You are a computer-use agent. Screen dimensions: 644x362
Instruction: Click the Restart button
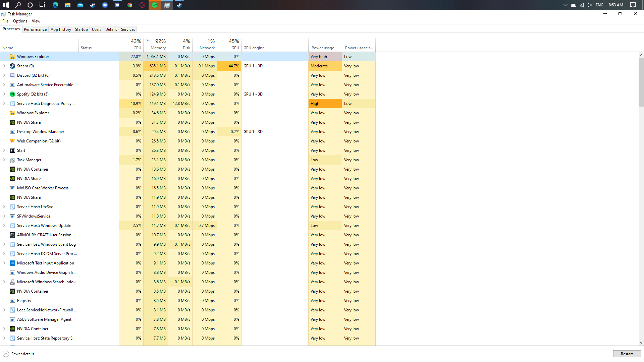[627, 354]
